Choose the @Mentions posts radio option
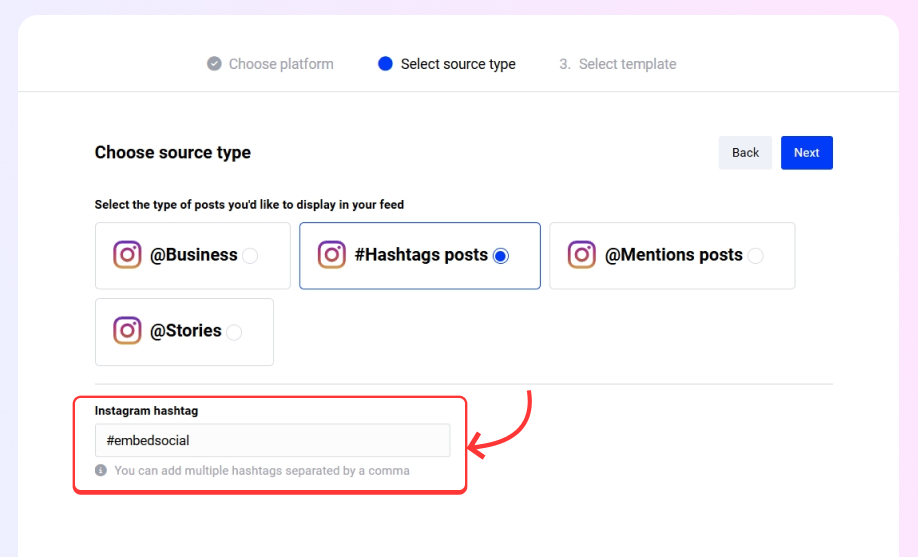Viewport: 918px width, 557px height. coord(755,256)
